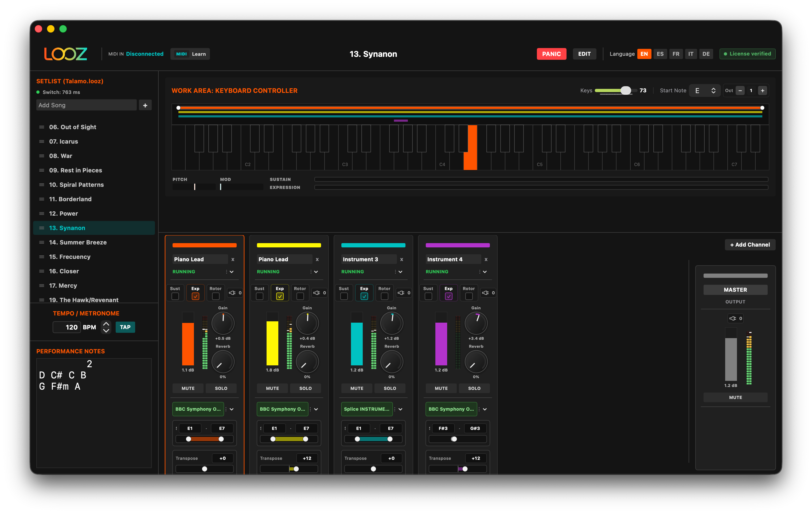Switch language to FR
Viewport: 812px width, 514px height.
pos(676,54)
